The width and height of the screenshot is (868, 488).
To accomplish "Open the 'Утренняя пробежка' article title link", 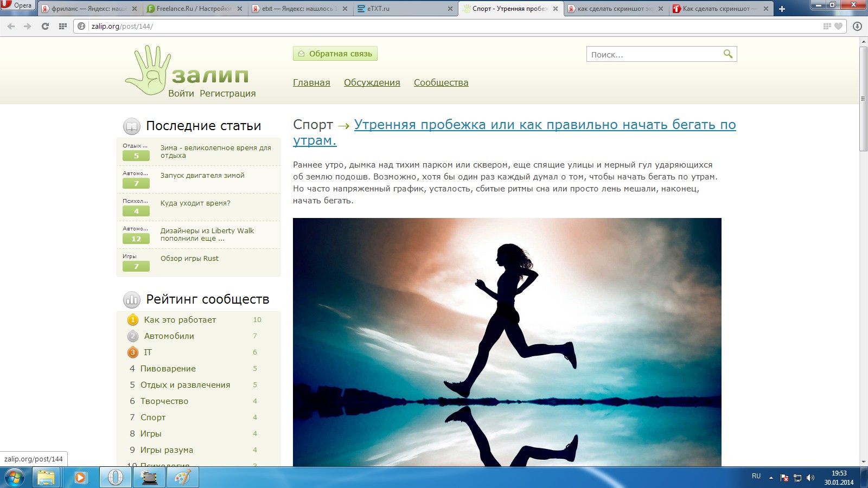I will point(514,132).
